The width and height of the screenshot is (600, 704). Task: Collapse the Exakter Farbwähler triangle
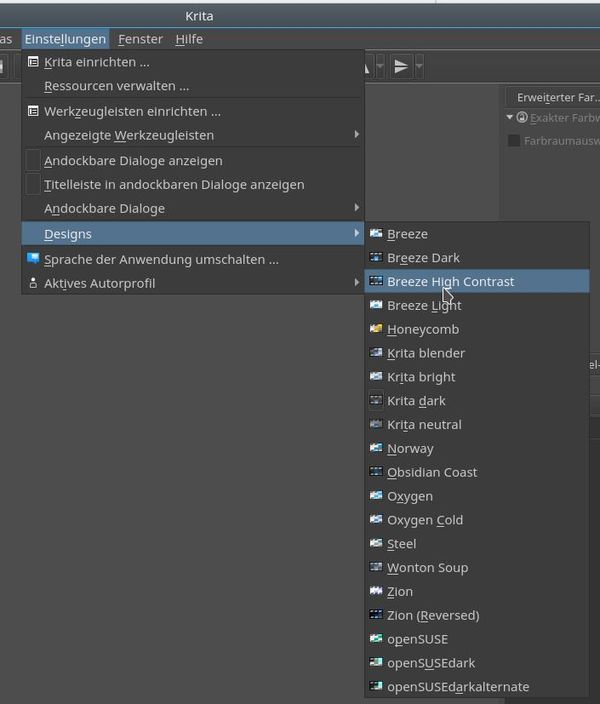coord(509,117)
